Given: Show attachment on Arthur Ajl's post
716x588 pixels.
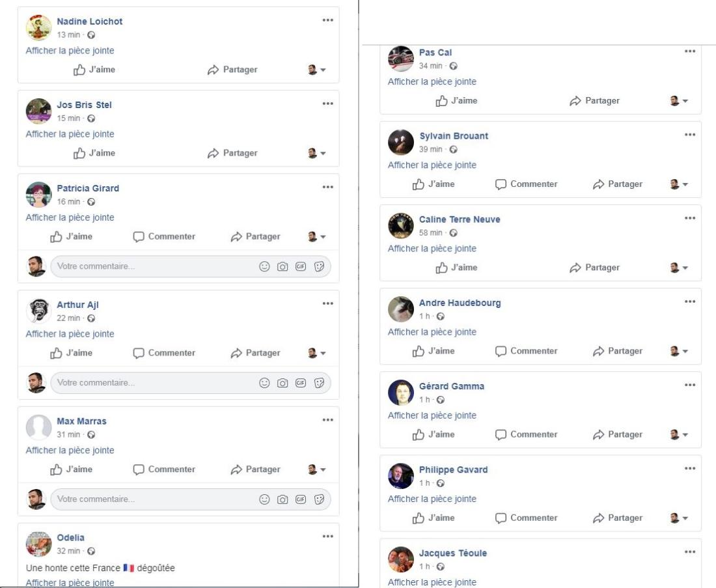Looking at the screenshot, I should [x=70, y=334].
